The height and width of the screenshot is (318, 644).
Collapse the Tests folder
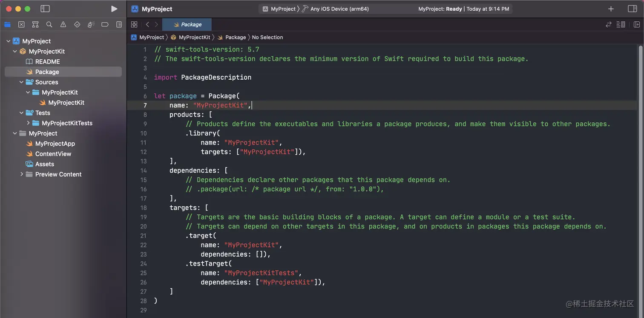(21, 113)
